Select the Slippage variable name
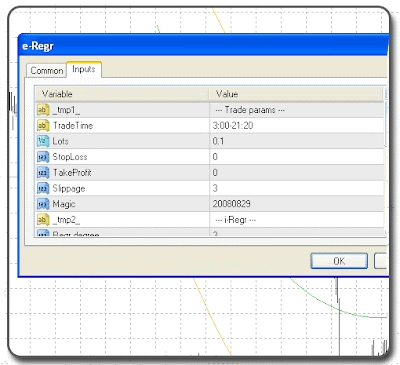Viewport: 400px width, 365px height. (69, 189)
